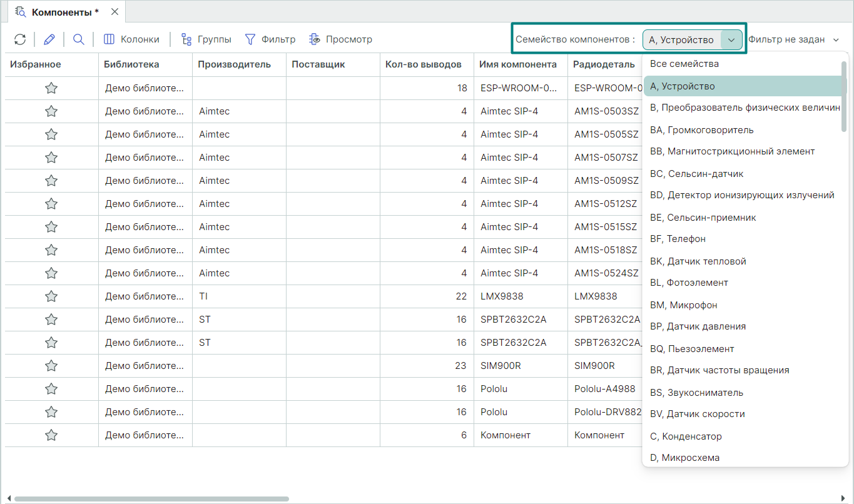Screen dimensions: 854x504
Task: Toggle favorite star for ESP-WROOM row
Action: (51, 88)
